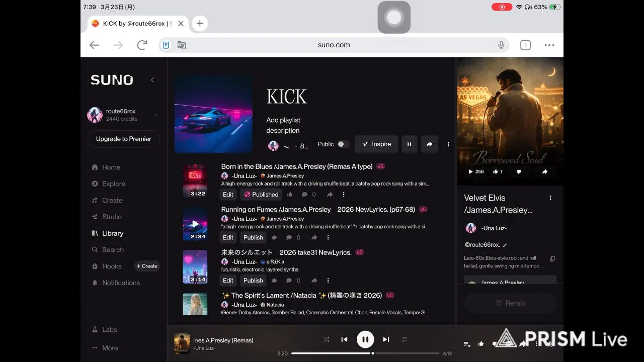Image resolution: width=644 pixels, height=362 pixels.
Task: Open Studio in the sidebar
Action: point(107,217)
